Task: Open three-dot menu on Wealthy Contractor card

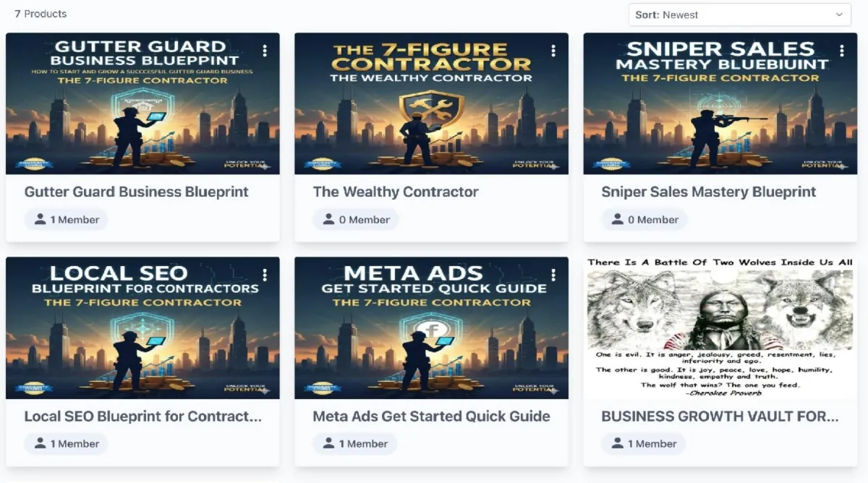Action: [x=553, y=51]
